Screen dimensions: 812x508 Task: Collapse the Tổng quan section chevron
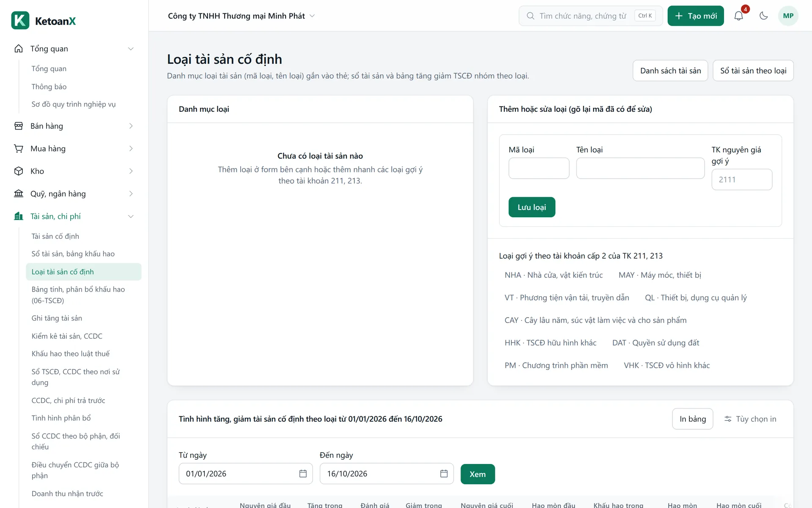[131, 49]
